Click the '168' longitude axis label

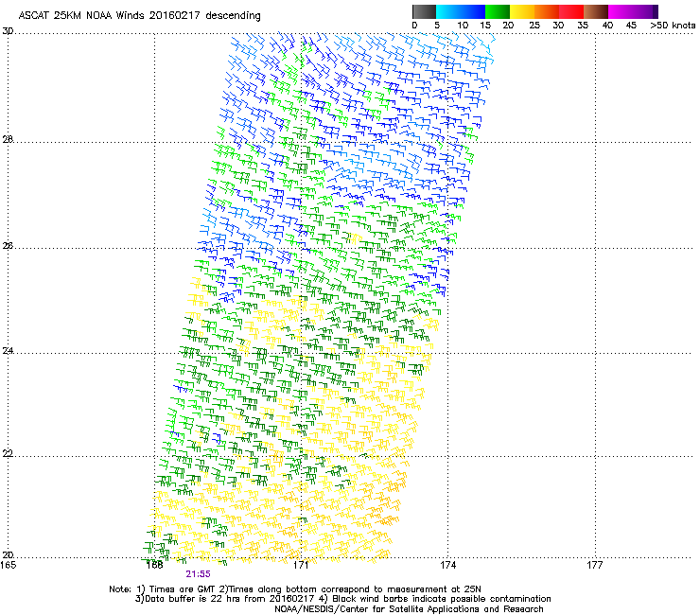click(154, 565)
